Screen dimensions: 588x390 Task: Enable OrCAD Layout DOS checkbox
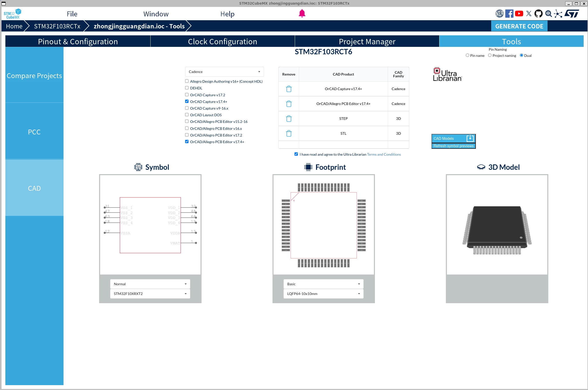coord(187,115)
